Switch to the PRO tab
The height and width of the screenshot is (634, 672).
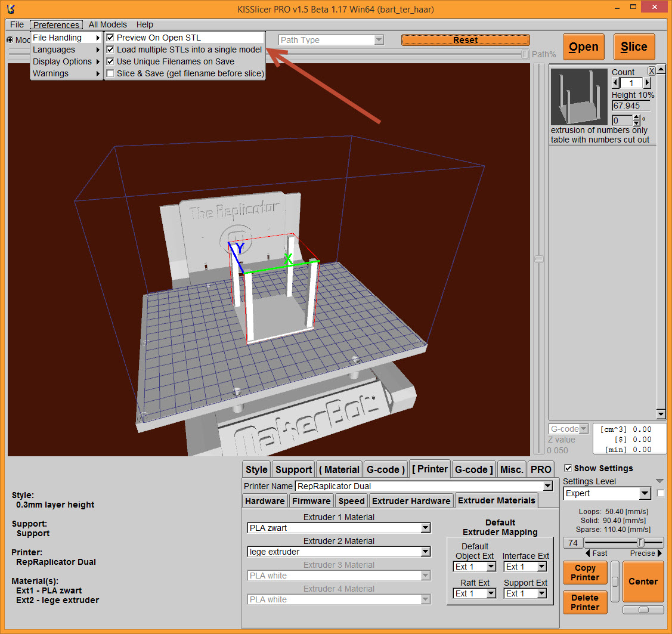click(540, 469)
